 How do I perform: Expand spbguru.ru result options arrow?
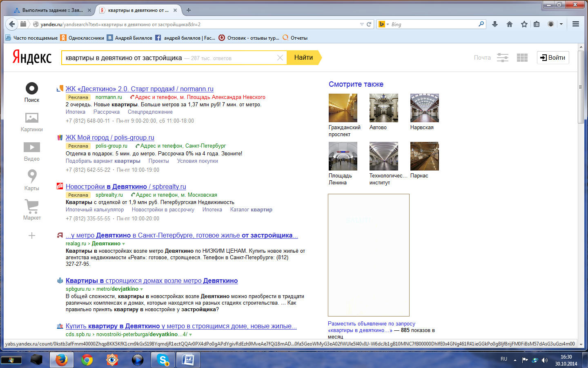click(142, 289)
